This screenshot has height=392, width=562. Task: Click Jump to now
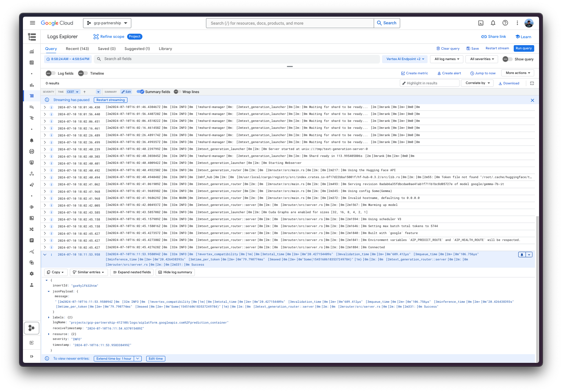(483, 73)
